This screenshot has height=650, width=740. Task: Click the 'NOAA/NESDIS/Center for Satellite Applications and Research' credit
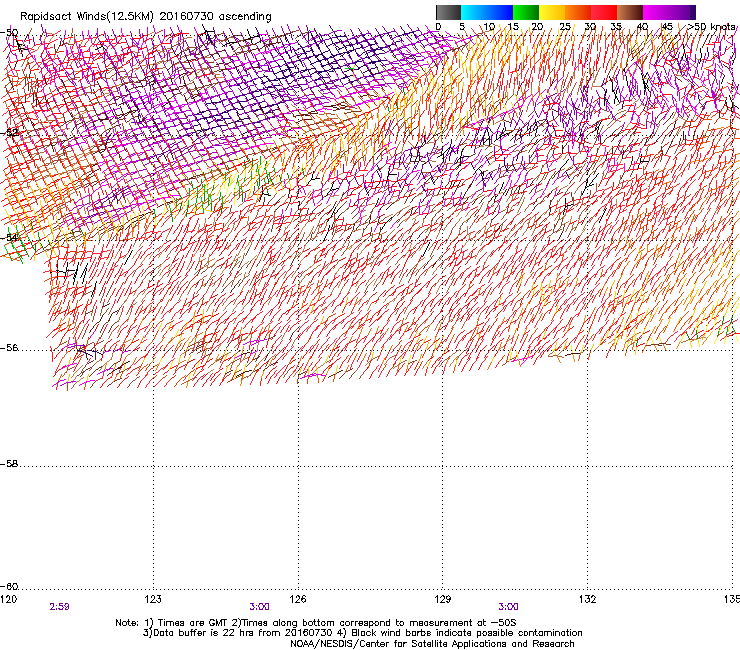[x=432, y=644]
